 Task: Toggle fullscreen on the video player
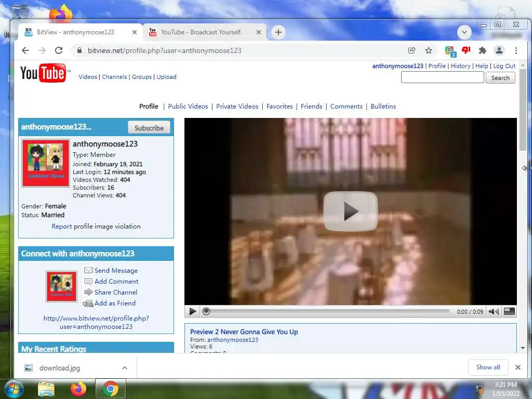point(509,311)
